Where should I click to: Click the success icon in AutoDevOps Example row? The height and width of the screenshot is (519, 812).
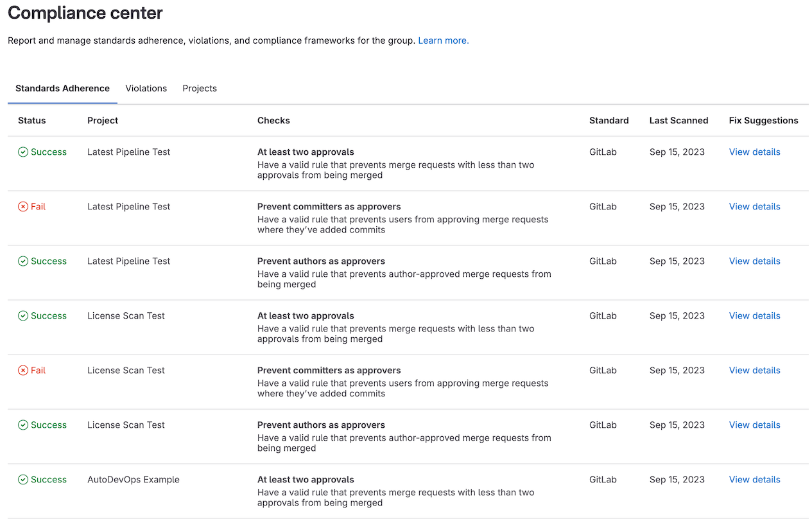click(x=23, y=480)
